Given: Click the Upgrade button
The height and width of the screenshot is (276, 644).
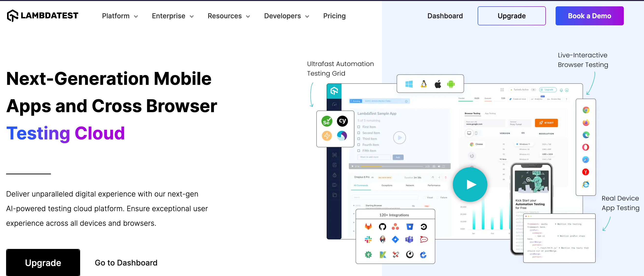Looking at the screenshot, I should [x=511, y=16].
